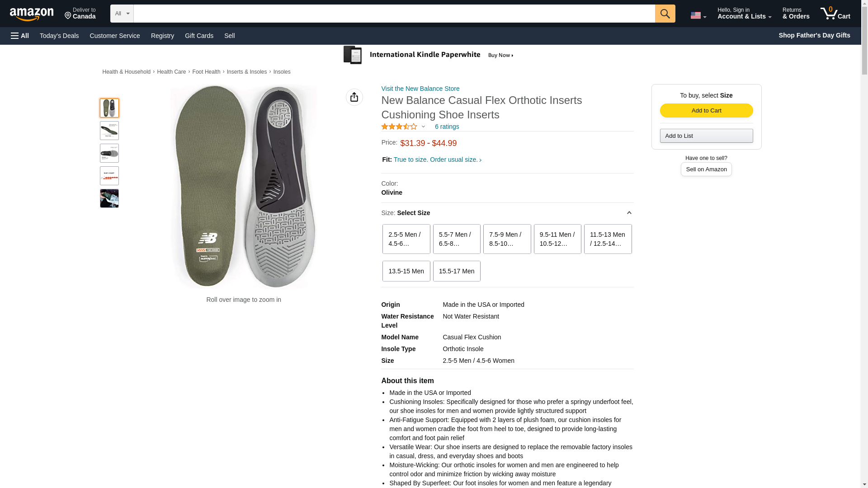
Task: Click the Amazon logo
Action: (x=32, y=14)
